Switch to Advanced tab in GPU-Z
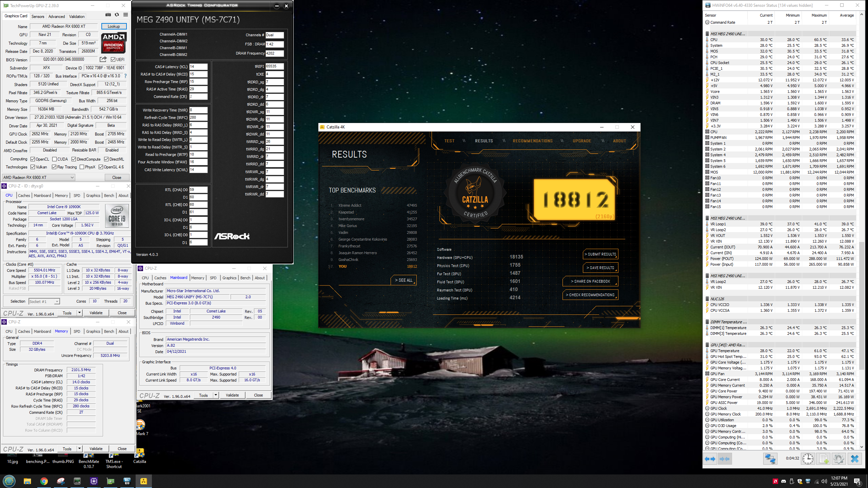The width and height of the screenshot is (868, 488). [57, 16]
